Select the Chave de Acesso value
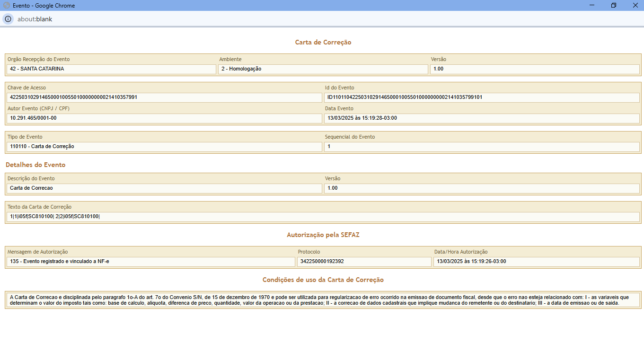This screenshot has width=644, height=343. click(x=165, y=97)
